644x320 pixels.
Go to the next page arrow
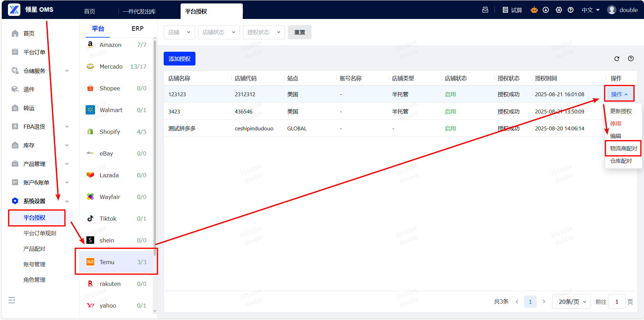coord(544,302)
